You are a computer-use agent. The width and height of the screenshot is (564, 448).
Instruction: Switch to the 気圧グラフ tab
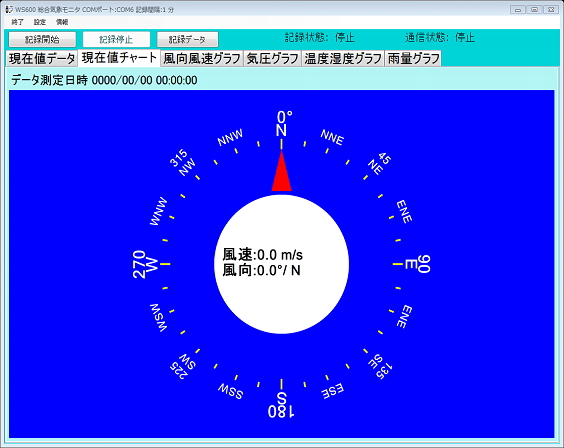(272, 59)
